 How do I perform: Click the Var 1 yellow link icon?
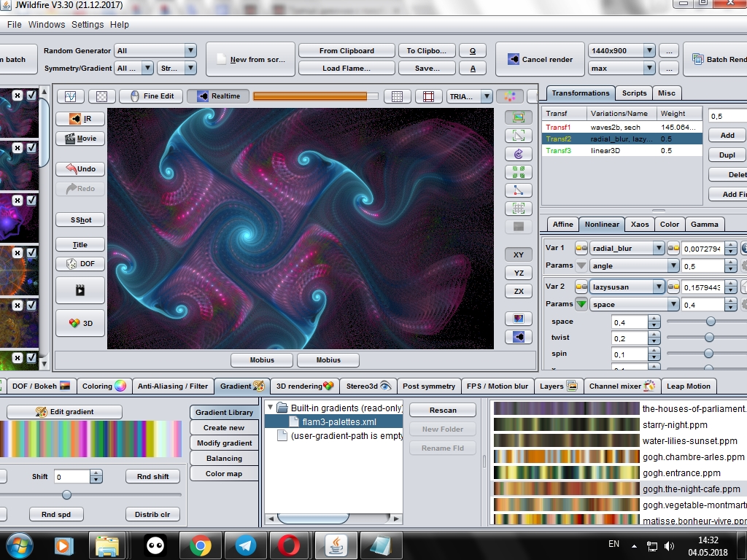pyautogui.click(x=581, y=248)
